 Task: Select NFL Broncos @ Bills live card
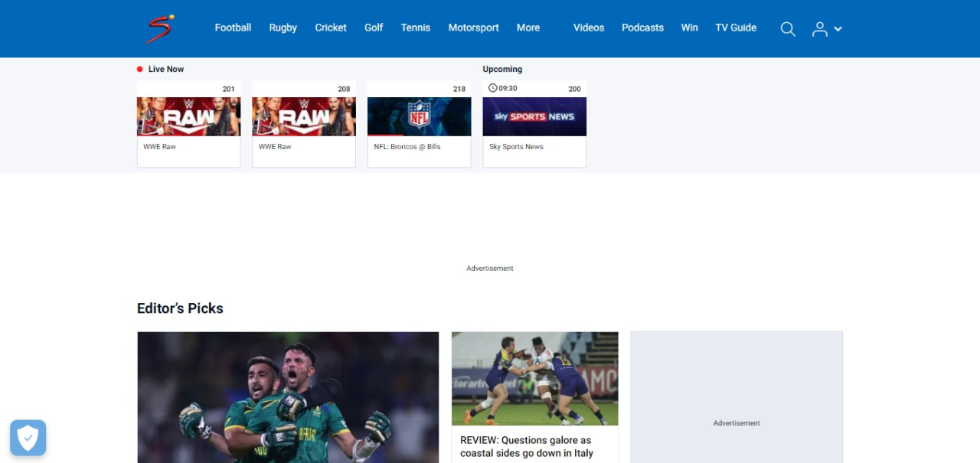(x=420, y=124)
